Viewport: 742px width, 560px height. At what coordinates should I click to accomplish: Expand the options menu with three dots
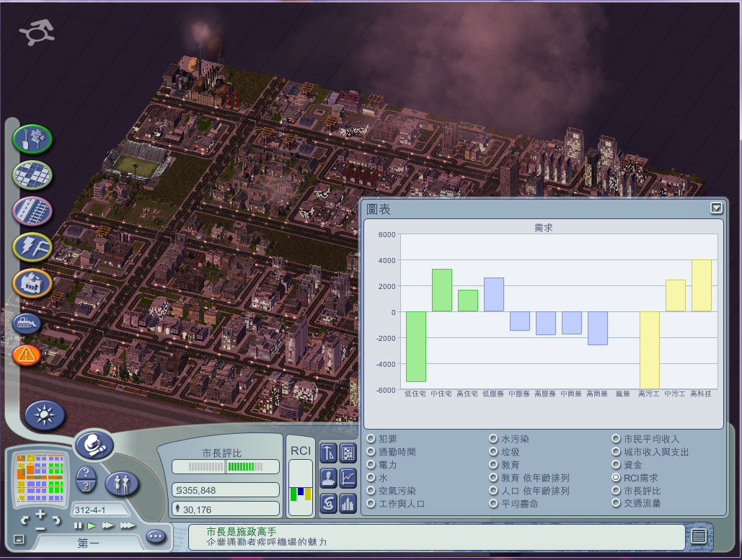[x=155, y=536]
